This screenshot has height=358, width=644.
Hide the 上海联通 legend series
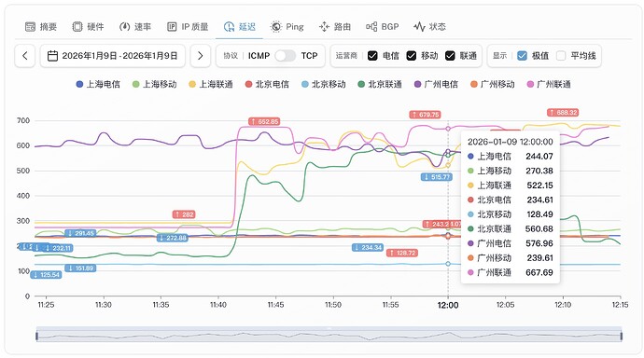point(211,85)
